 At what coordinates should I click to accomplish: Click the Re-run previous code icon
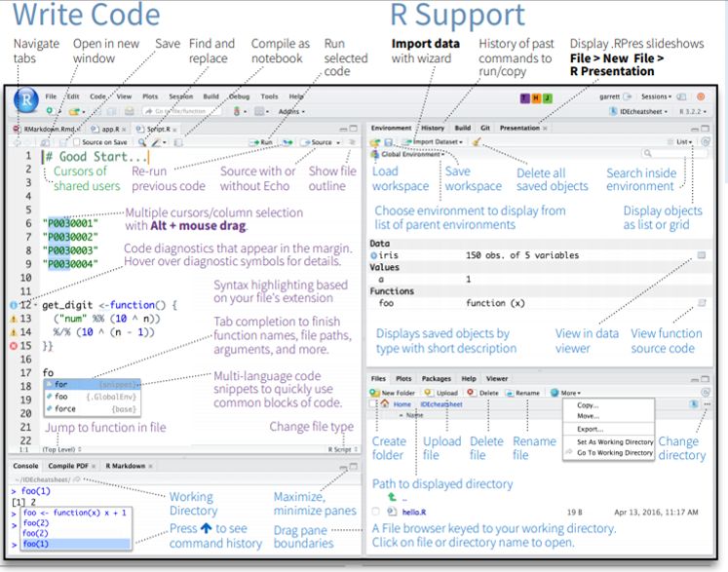click(x=287, y=142)
